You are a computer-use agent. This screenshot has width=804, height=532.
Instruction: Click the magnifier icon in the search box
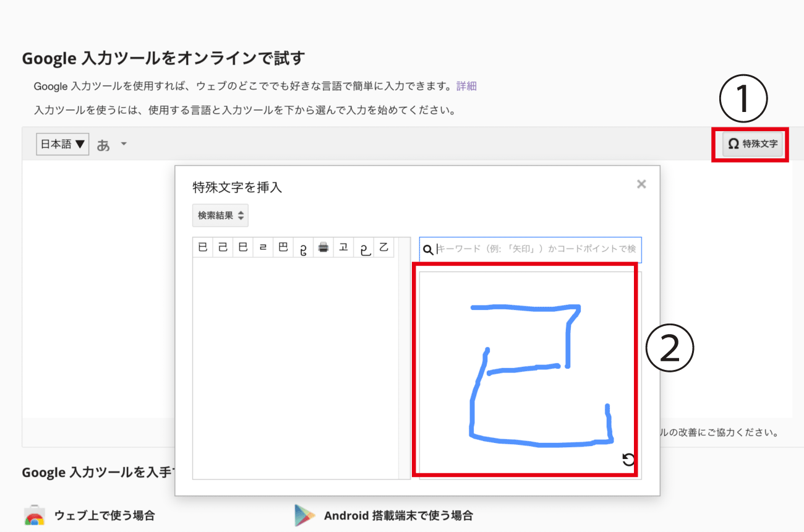click(x=428, y=249)
